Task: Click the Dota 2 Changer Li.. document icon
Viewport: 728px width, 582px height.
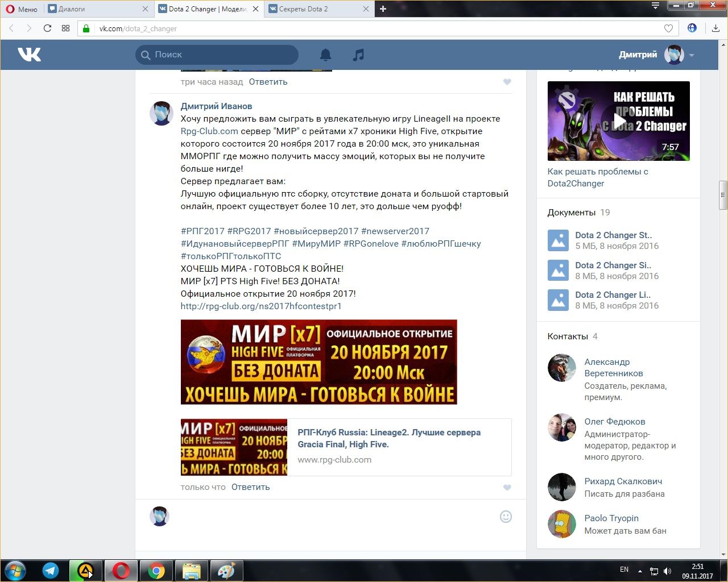Action: pyautogui.click(x=559, y=300)
